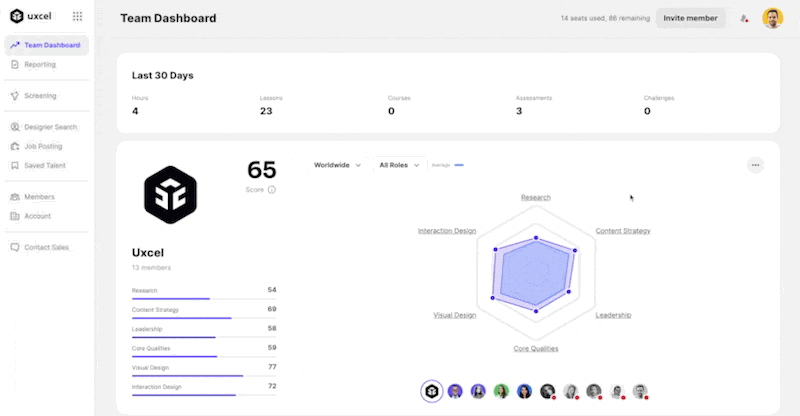Open the apps grid icon beside uxcel logo
This screenshot has width=800, height=416.
pos(77,16)
